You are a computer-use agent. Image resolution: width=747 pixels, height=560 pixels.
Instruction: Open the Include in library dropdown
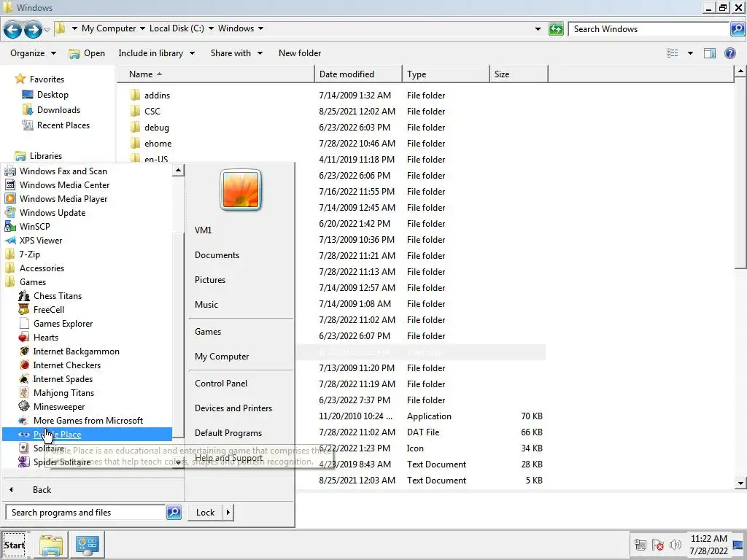[x=156, y=52]
